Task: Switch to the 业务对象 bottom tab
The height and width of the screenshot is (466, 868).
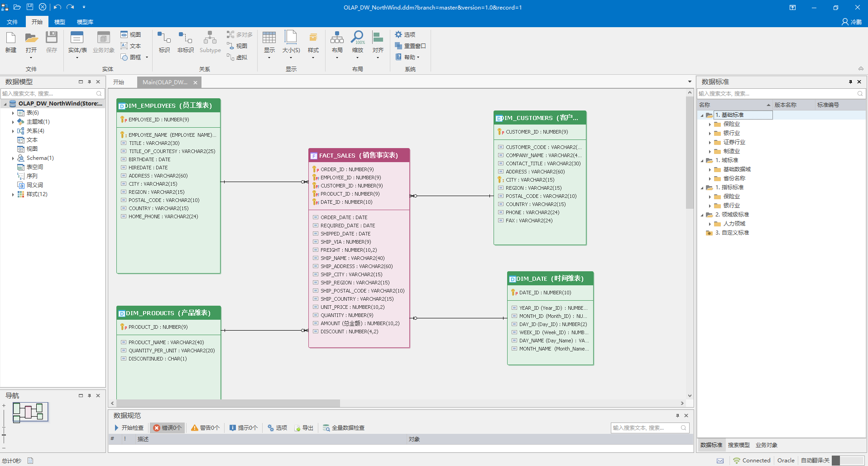Action: point(767,445)
